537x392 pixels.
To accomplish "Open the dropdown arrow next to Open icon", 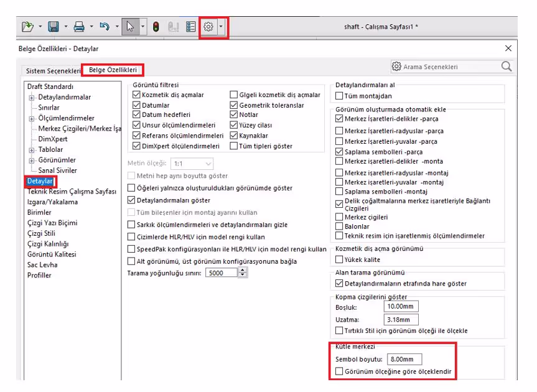I will 40,26.
